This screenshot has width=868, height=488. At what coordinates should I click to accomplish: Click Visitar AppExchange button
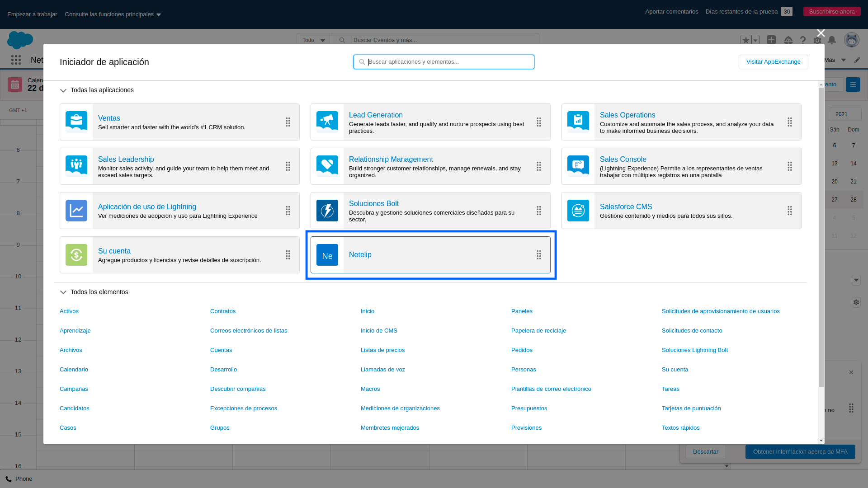click(774, 62)
